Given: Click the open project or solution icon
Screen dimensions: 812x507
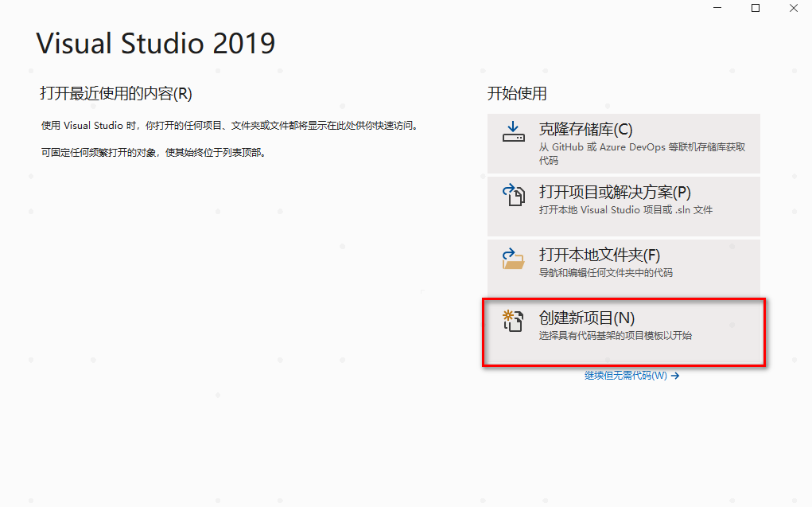Looking at the screenshot, I should [x=513, y=195].
